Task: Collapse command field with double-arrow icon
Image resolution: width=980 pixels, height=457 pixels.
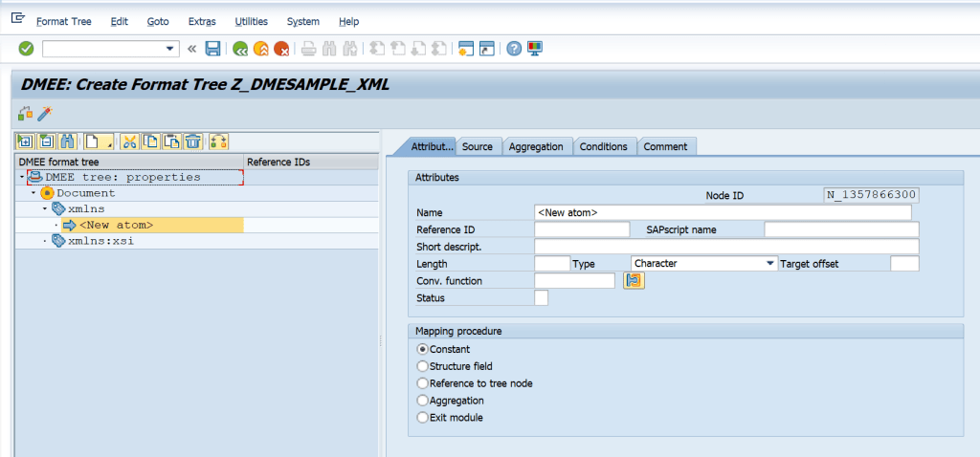Action: [x=191, y=49]
